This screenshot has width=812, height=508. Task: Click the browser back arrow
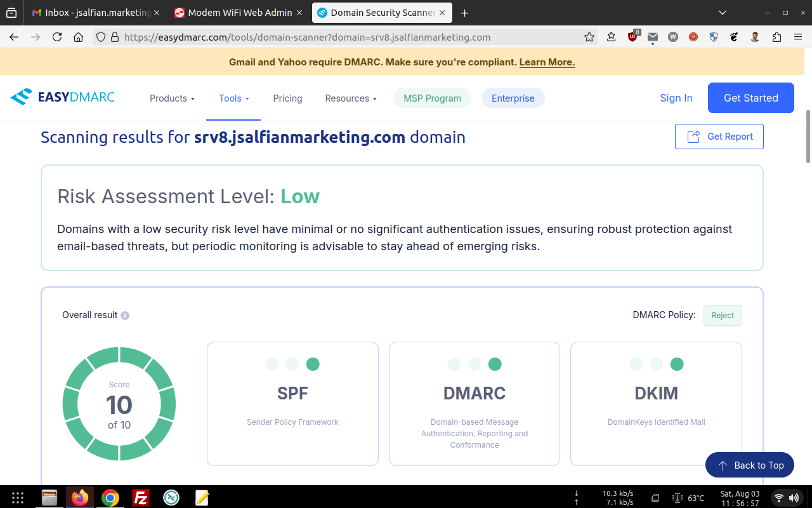point(14,37)
